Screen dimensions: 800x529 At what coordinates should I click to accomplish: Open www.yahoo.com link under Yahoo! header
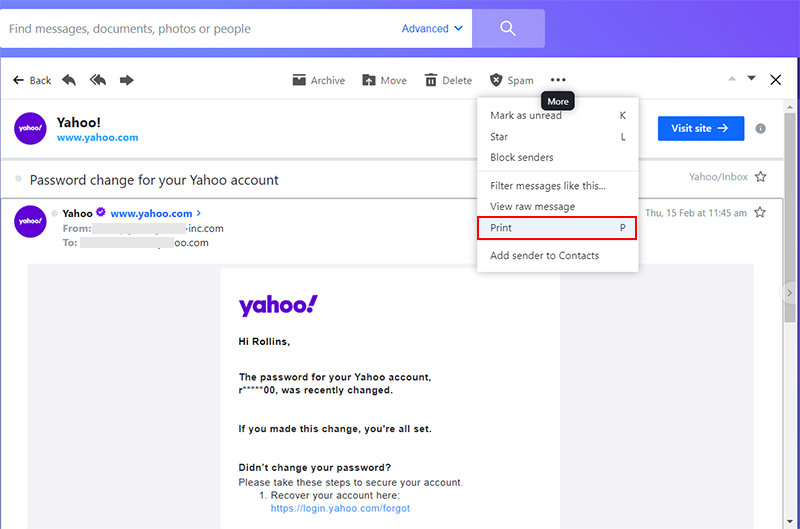pos(97,138)
